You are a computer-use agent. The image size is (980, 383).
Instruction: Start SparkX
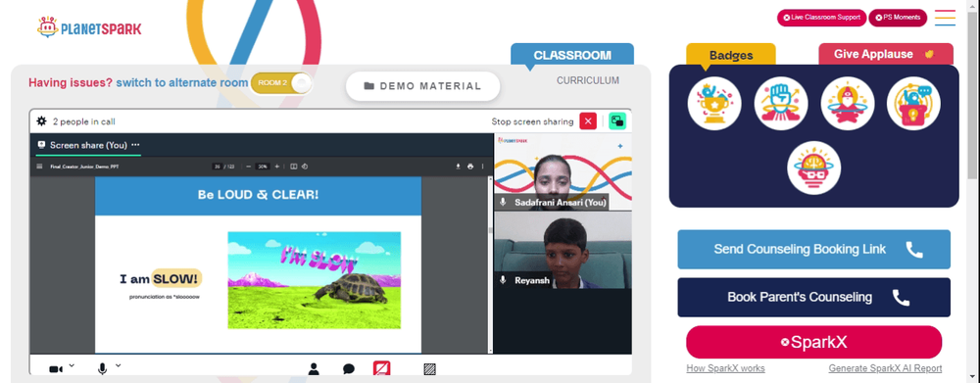click(813, 343)
